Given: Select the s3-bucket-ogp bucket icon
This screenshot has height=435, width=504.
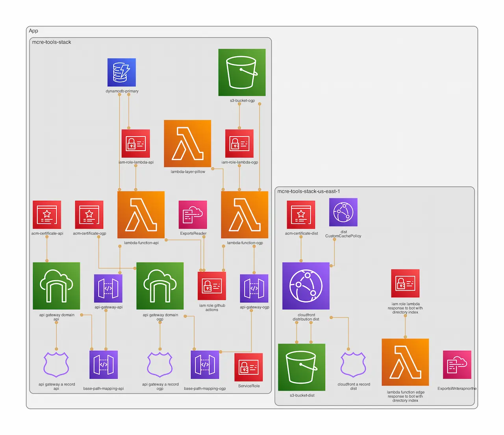Looking at the screenshot, I should click(242, 72).
